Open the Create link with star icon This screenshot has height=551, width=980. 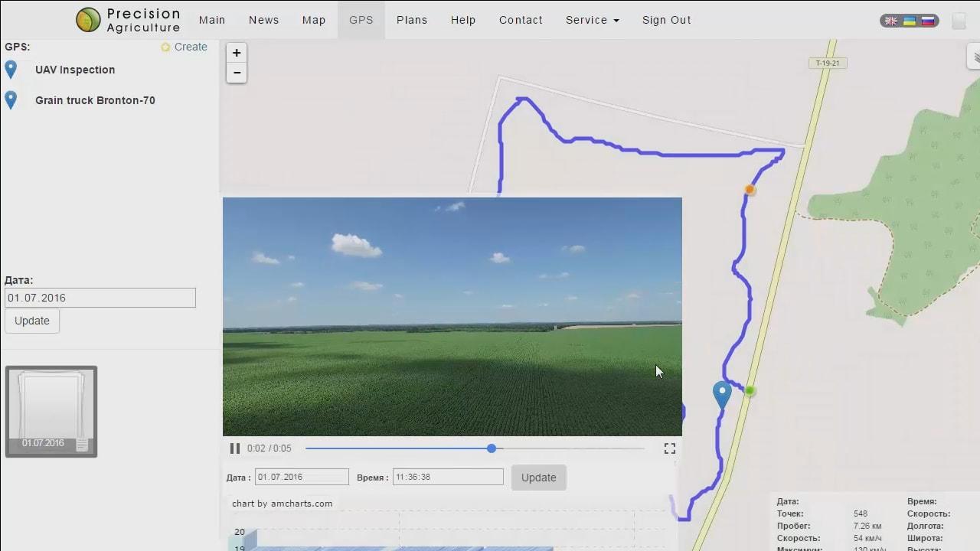[185, 47]
